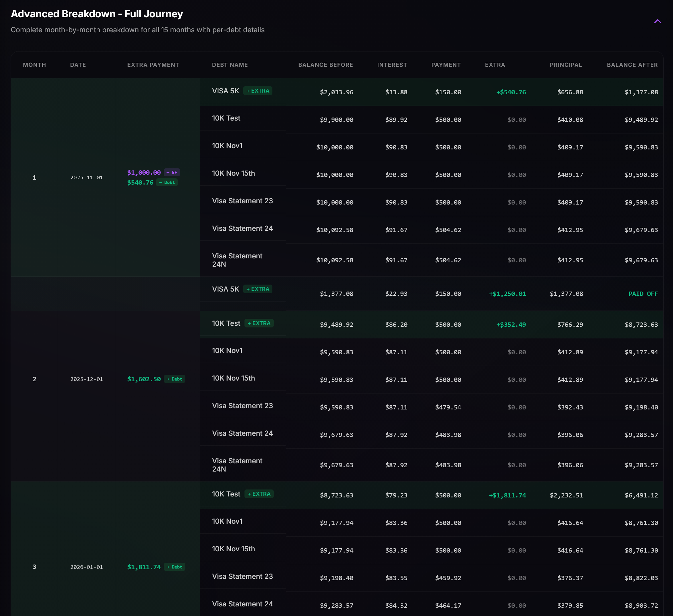Click the Debt badge for month 2's extra payment
The height and width of the screenshot is (616, 673).
click(175, 379)
